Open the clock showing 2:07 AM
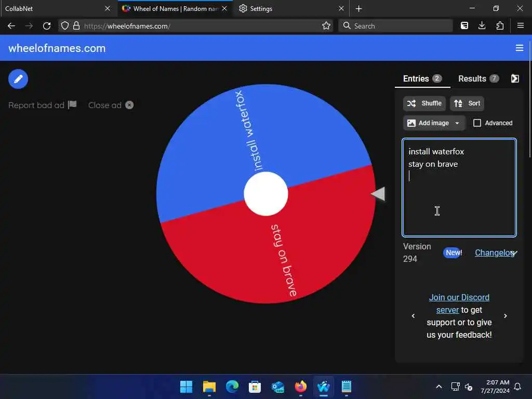 (495, 387)
